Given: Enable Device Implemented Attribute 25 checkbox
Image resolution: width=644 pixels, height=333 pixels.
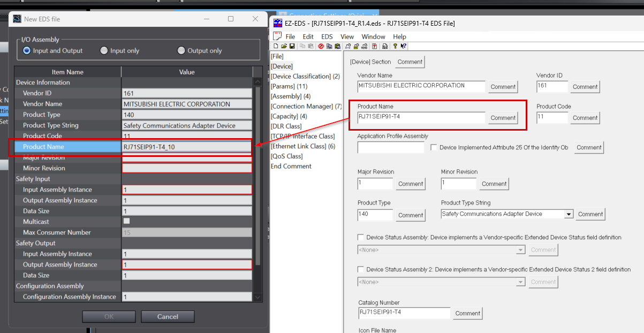Looking at the screenshot, I should pyautogui.click(x=434, y=147).
